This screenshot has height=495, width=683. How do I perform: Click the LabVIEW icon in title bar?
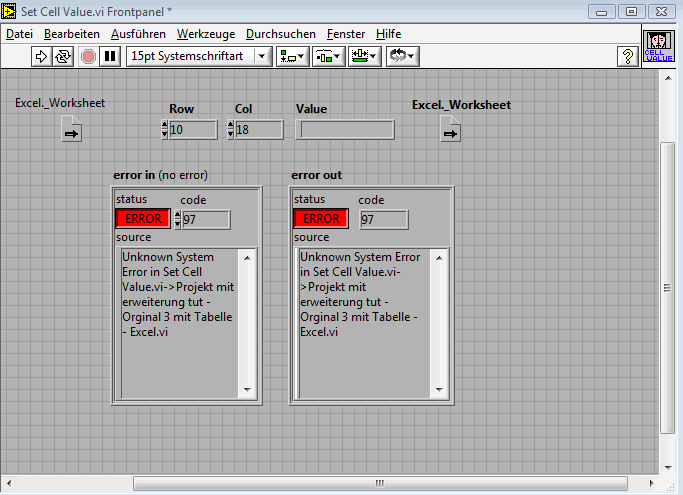8,10
